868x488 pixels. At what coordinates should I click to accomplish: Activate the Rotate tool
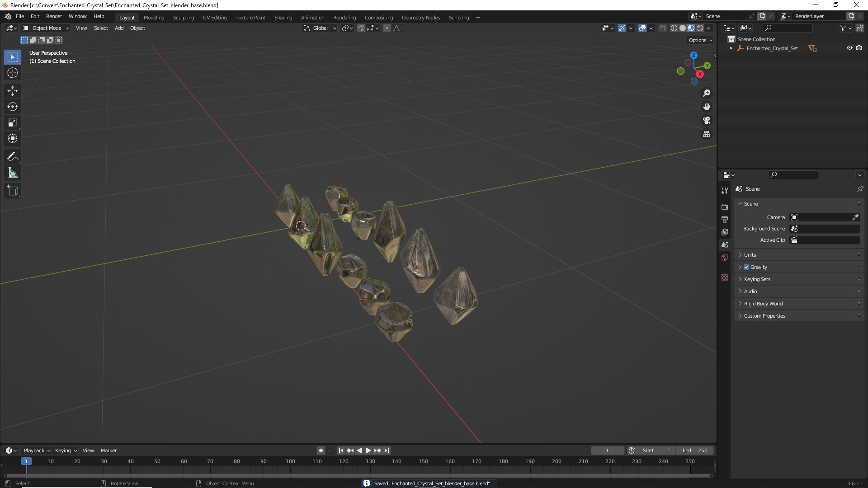13,107
